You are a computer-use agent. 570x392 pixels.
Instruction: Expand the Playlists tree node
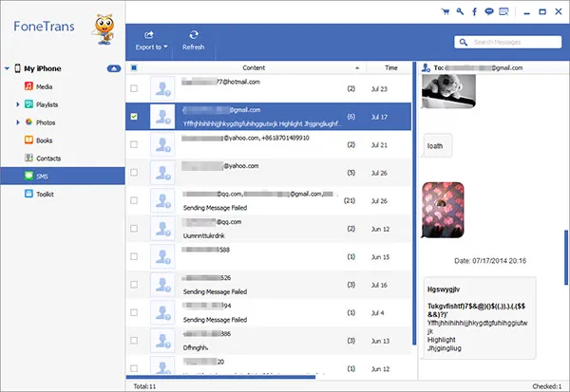tap(17, 103)
